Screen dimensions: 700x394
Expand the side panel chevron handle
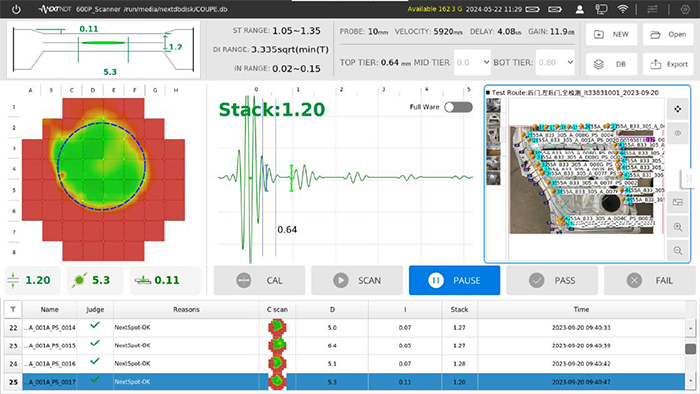click(x=688, y=178)
